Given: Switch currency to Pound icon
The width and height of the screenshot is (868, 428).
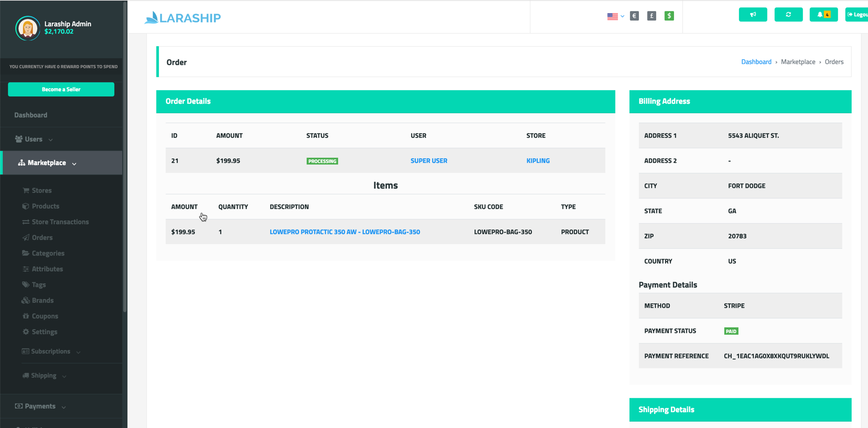Looking at the screenshot, I should click(x=652, y=16).
